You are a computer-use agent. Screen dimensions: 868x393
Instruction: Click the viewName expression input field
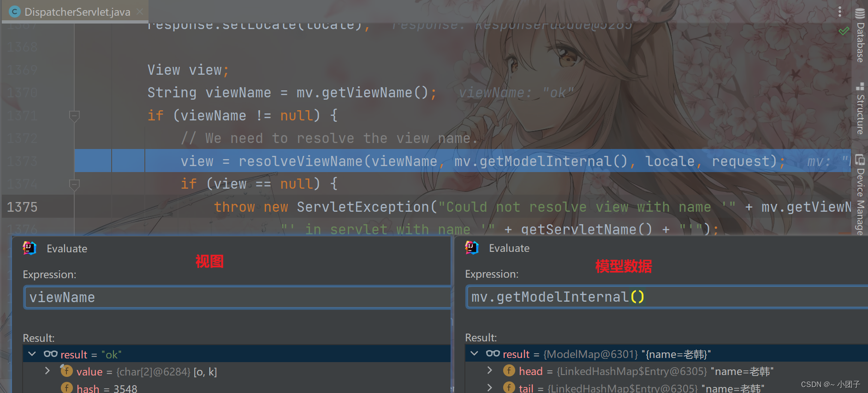tap(237, 298)
